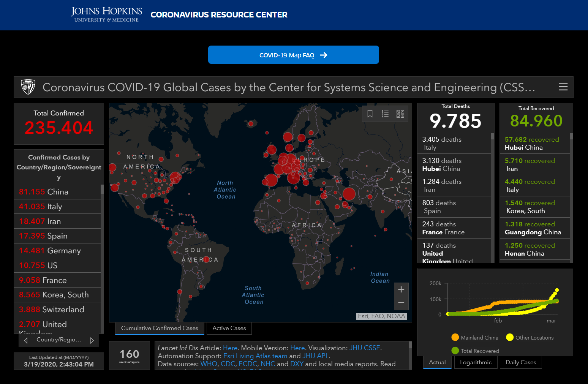Switch to Cumulative Confirmed Cases tab
The height and width of the screenshot is (384, 588).
pyautogui.click(x=160, y=328)
